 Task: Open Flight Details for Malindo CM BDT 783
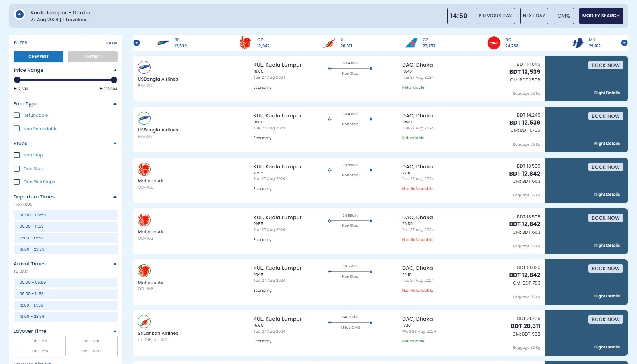pyautogui.click(x=607, y=296)
